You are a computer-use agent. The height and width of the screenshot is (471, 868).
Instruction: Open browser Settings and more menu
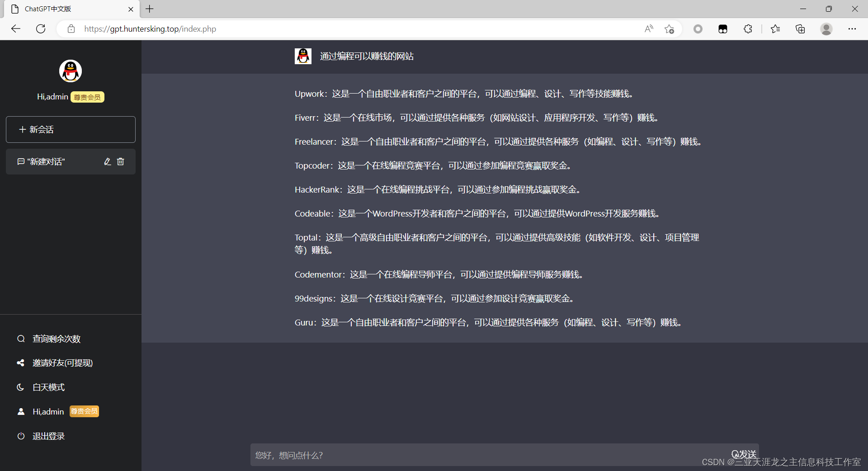click(x=852, y=29)
